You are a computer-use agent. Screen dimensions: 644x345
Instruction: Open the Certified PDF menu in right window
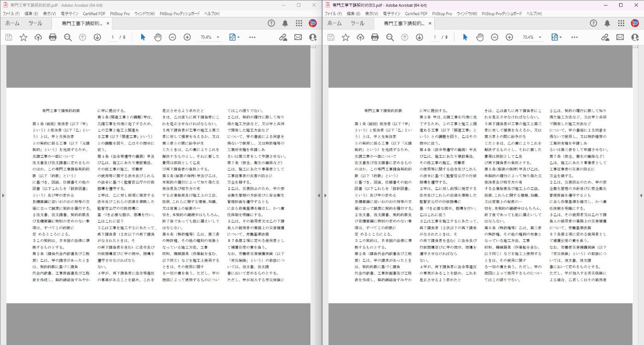pyautogui.click(x=416, y=14)
